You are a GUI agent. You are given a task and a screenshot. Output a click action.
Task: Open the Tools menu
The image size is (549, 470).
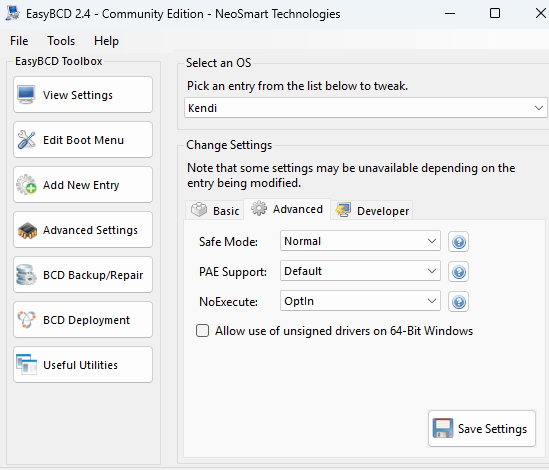[61, 41]
